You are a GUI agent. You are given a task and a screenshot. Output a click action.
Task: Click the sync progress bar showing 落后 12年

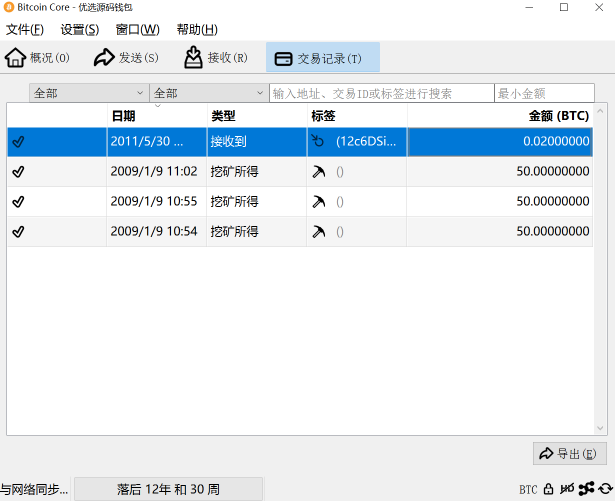pyautogui.click(x=168, y=489)
